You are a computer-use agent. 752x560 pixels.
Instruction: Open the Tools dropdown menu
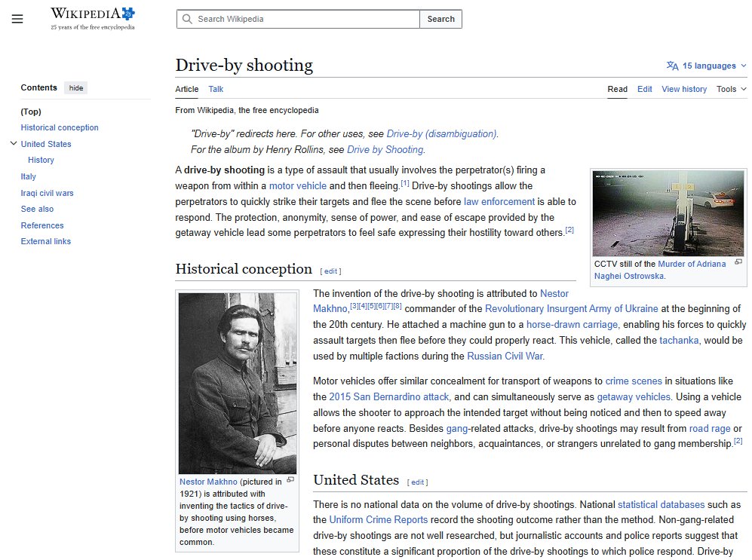tap(732, 89)
